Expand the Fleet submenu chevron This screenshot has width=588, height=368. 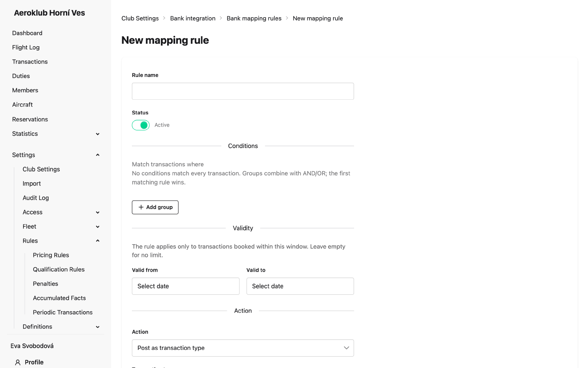tap(97, 227)
